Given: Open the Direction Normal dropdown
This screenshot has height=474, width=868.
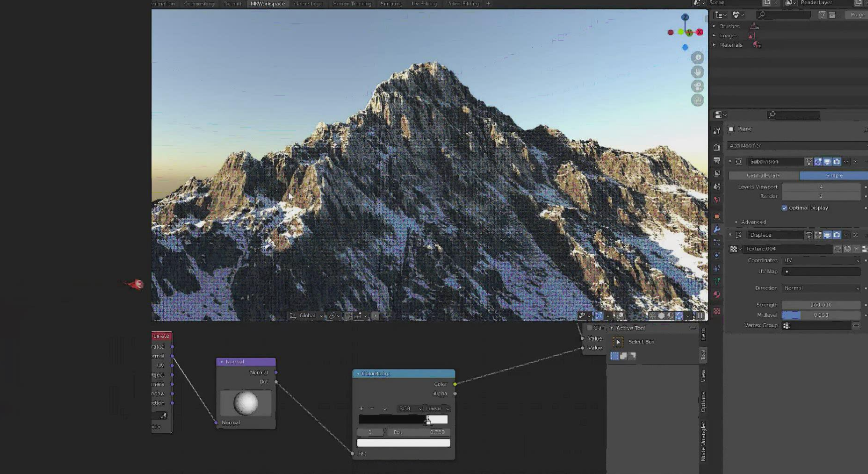Looking at the screenshot, I should coord(821,288).
